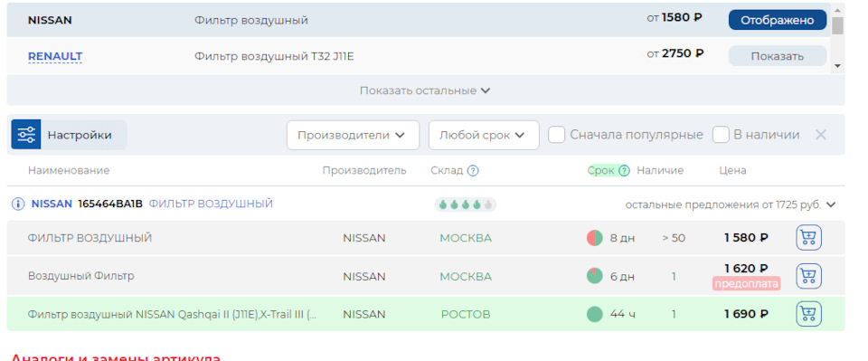Open the Производители dropdown
Screen dimensions: 868x361
[x=353, y=135]
